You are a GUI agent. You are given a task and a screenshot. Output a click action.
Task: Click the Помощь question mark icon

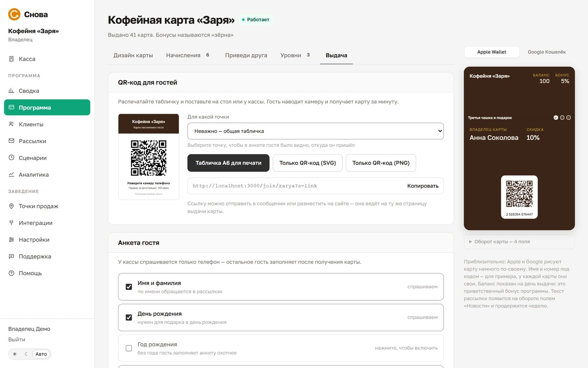(x=11, y=273)
